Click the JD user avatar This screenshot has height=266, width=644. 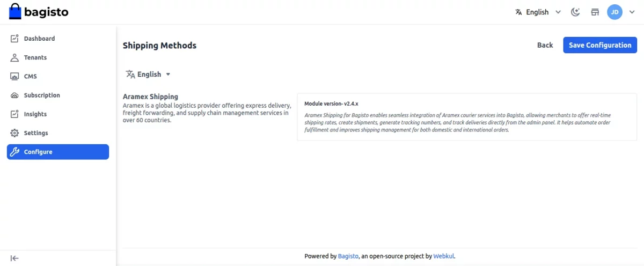(x=614, y=12)
